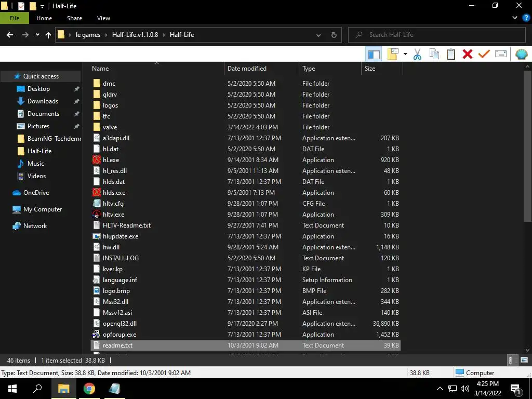Select Downloads in navigation pane

point(43,101)
